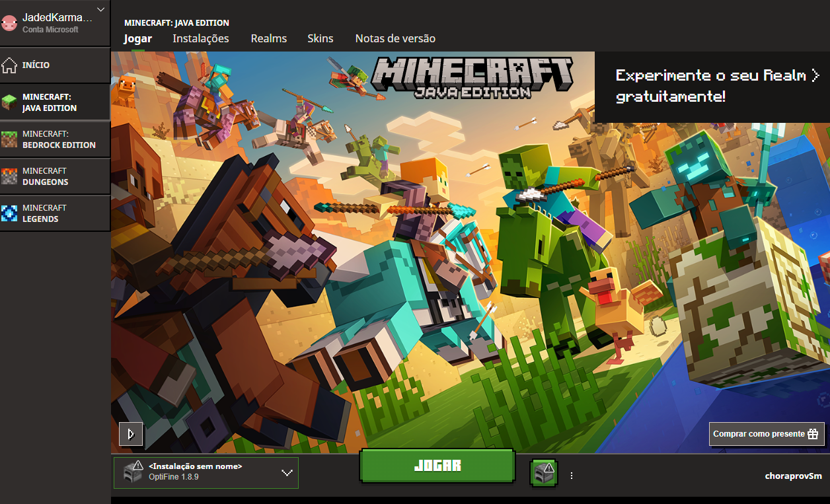Viewport: 830px width, 504px height.
Task: Click the Instalação sem nome label
Action: click(x=196, y=466)
